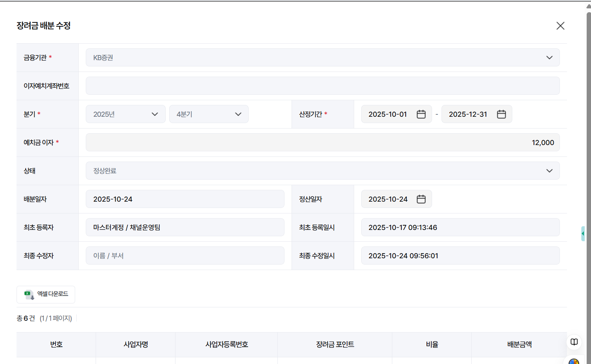Image resolution: width=591 pixels, height=364 pixels.
Task: Click the 최종 수정일시 field
Action: (460, 256)
